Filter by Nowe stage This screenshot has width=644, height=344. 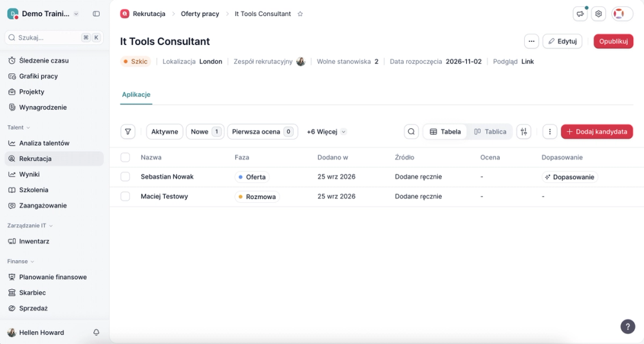pos(205,132)
